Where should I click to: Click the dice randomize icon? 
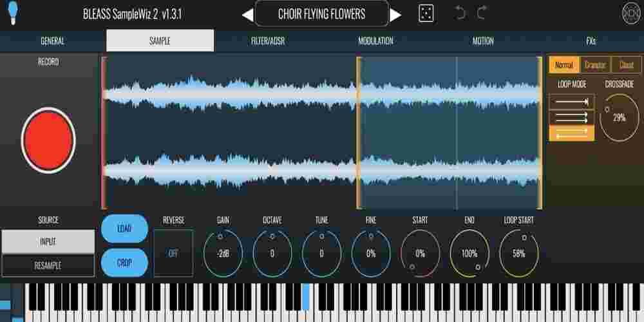click(426, 14)
